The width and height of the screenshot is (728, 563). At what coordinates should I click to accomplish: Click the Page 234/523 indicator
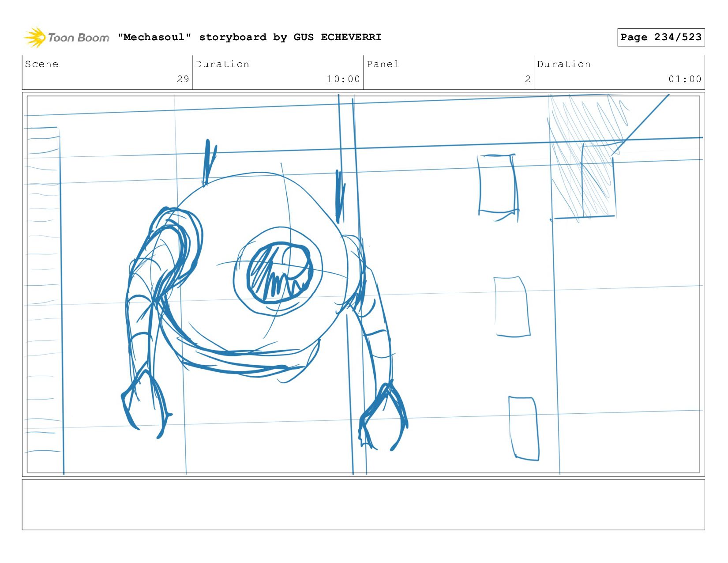pos(661,37)
